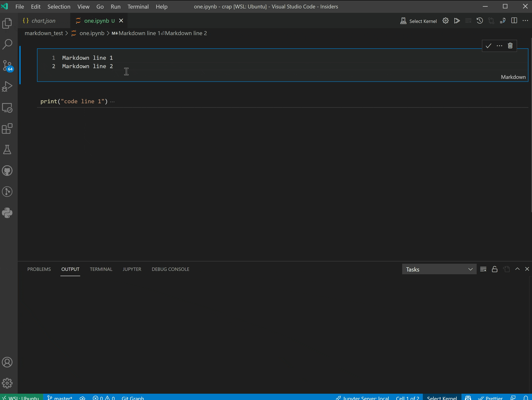532x400 pixels.
Task: Open the Testing beaker view
Action: 7,150
